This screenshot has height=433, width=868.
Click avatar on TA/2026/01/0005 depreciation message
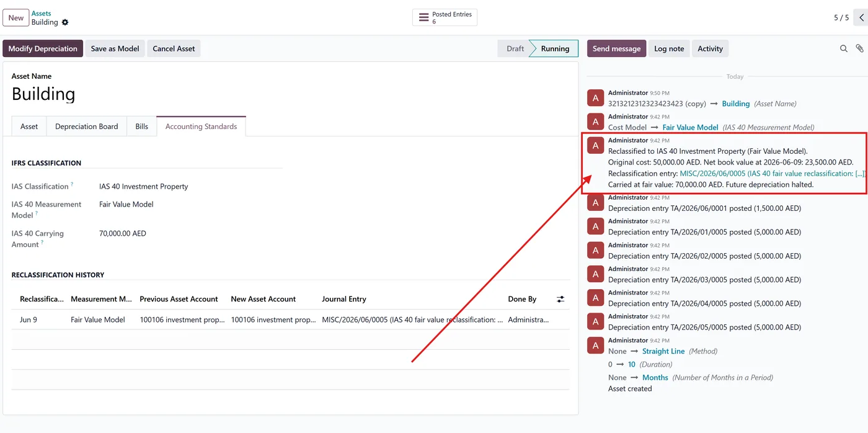point(595,226)
